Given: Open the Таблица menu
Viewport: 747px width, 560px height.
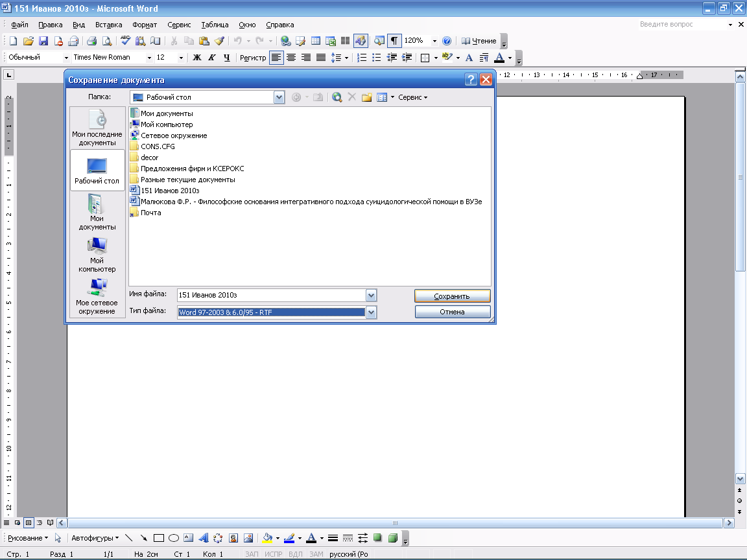Looking at the screenshot, I should pyautogui.click(x=215, y=25).
